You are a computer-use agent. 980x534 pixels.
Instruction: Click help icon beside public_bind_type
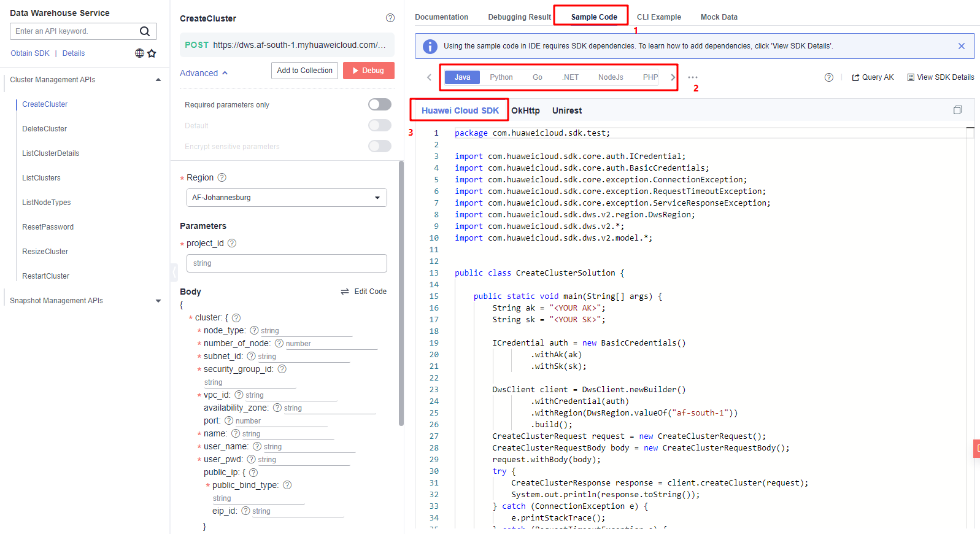pos(287,485)
